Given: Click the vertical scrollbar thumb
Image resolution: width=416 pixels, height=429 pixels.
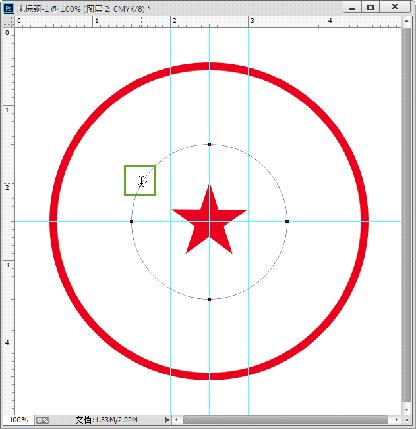Looking at the screenshot, I should [x=406, y=215].
